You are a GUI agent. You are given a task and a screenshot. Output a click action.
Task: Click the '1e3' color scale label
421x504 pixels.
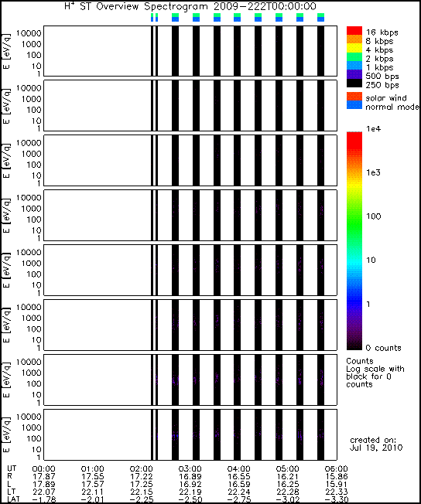click(373, 172)
